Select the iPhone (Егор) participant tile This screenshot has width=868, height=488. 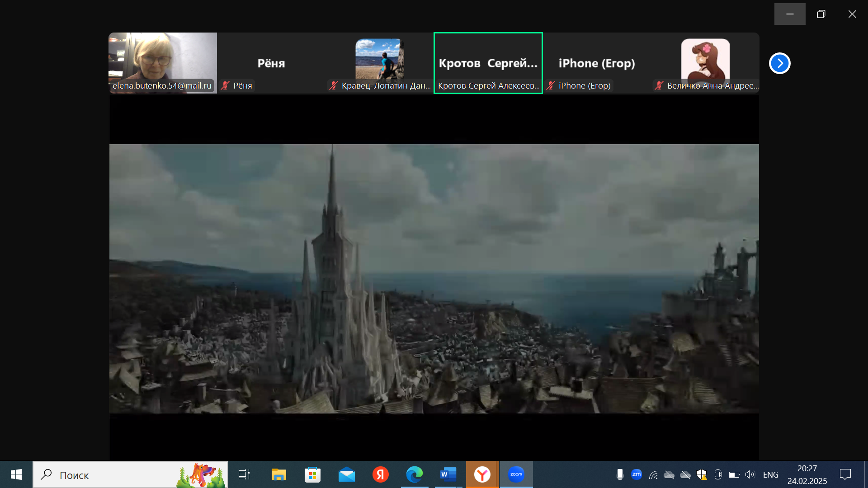tap(597, 63)
